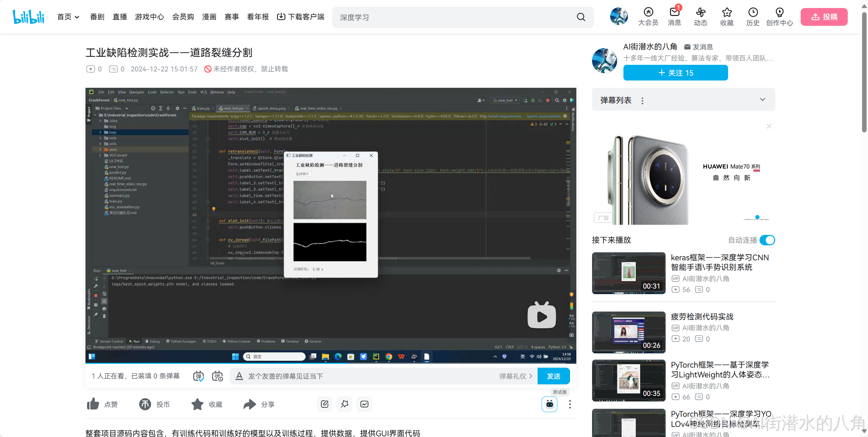This screenshot has height=437, width=868.
Task: Go to 番剧 in the navigation bar
Action: [97, 17]
